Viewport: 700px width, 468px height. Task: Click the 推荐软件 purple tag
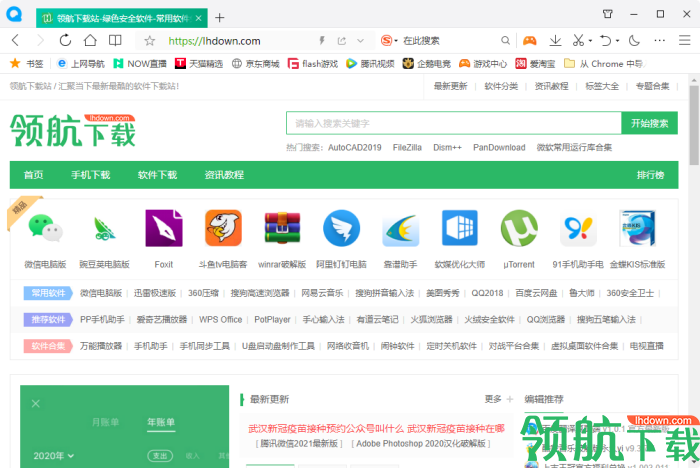tap(48, 319)
